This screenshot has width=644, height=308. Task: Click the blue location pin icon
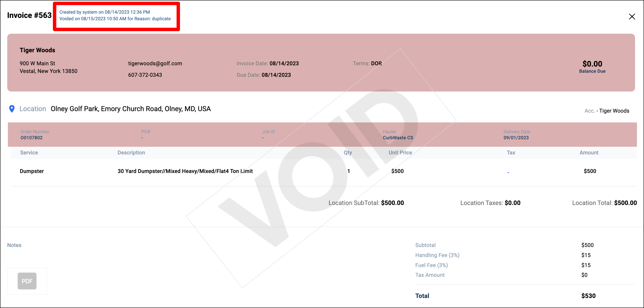[x=12, y=109]
